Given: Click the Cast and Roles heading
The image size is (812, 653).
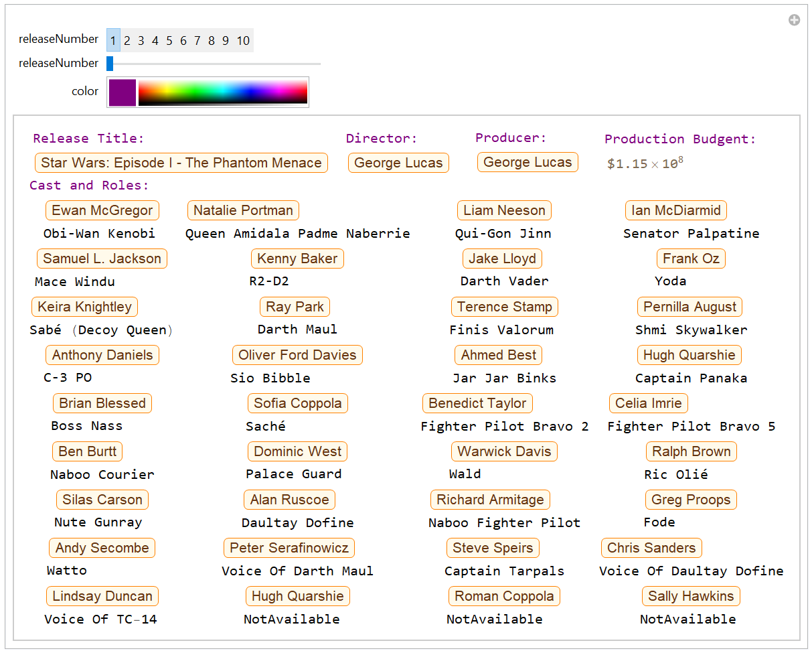Looking at the screenshot, I should (89, 186).
